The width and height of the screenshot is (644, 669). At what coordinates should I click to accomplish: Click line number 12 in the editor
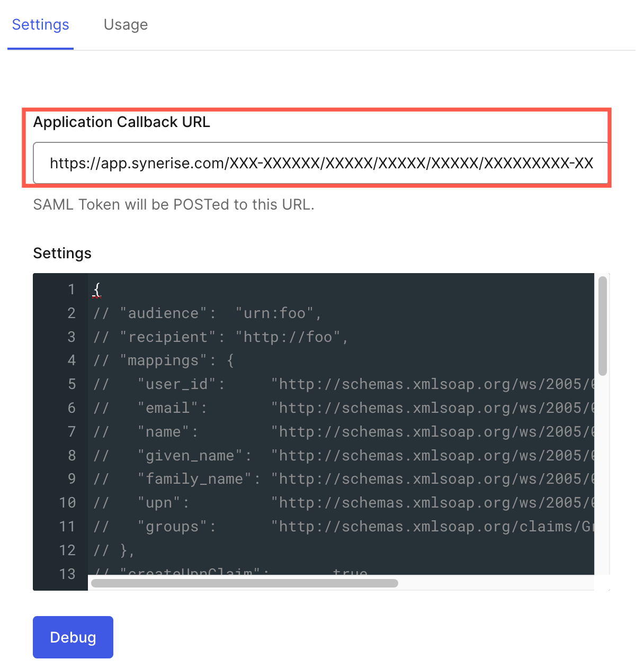tap(68, 550)
